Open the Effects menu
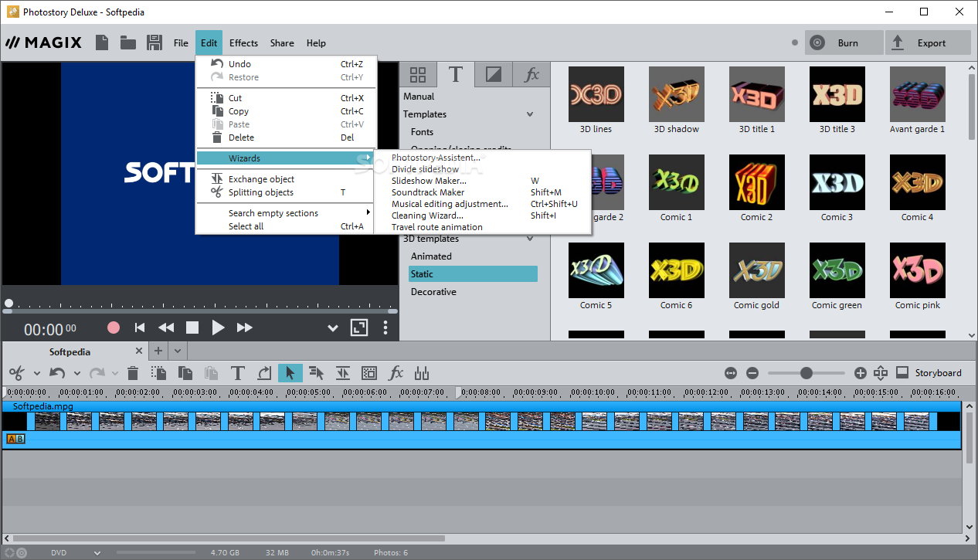Viewport: 978px width, 560px height. click(243, 43)
